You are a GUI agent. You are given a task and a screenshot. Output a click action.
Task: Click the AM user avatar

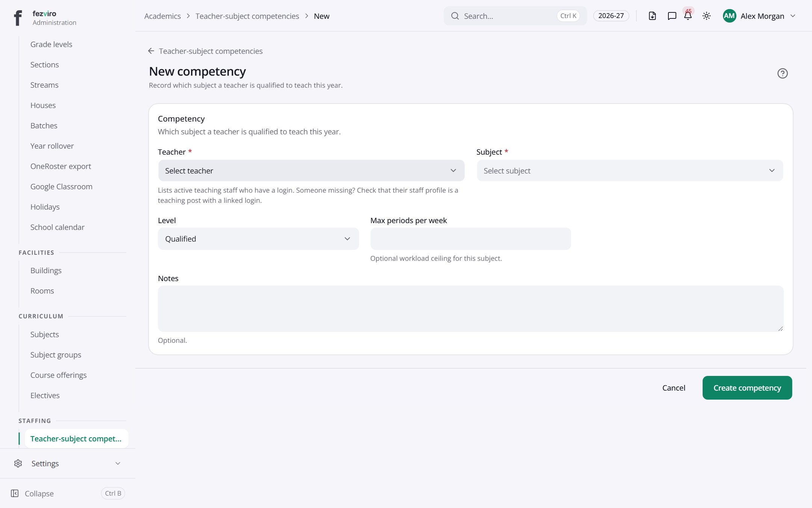tap(729, 16)
